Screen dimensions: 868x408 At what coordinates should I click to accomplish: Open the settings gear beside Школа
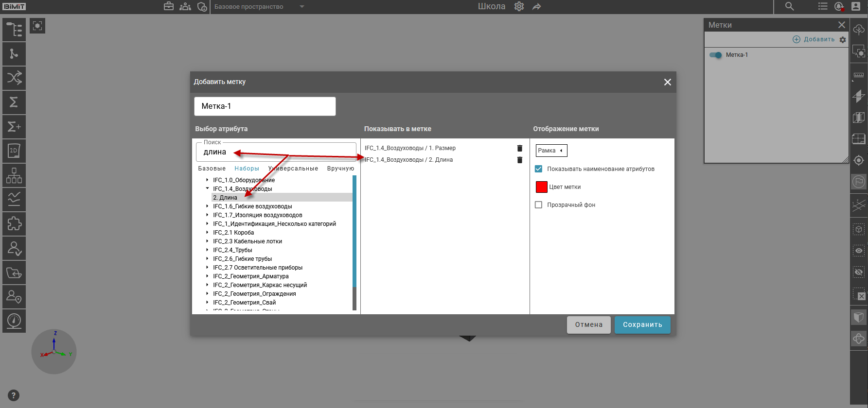[x=519, y=6]
